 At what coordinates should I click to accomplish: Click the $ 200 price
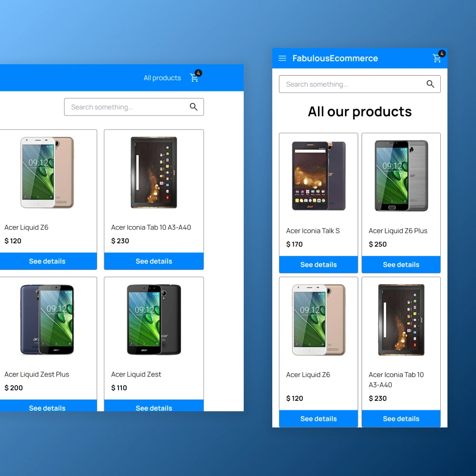click(13, 387)
